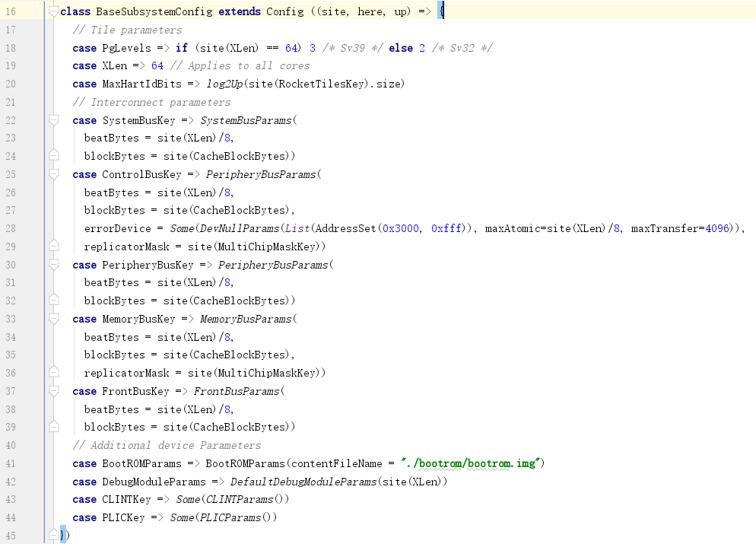Click the 'Sv32' comment
The height and width of the screenshot is (544, 756).
462,48
